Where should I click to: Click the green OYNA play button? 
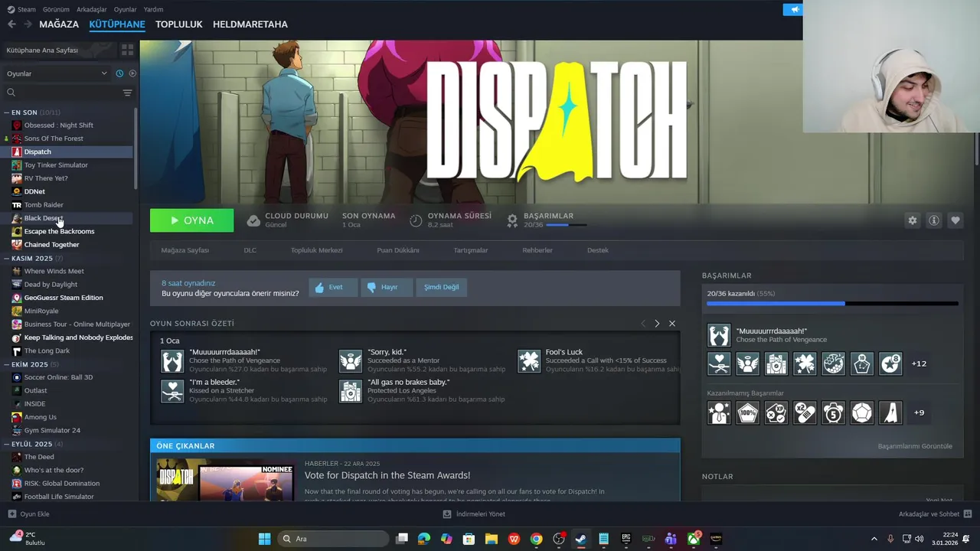coord(191,220)
